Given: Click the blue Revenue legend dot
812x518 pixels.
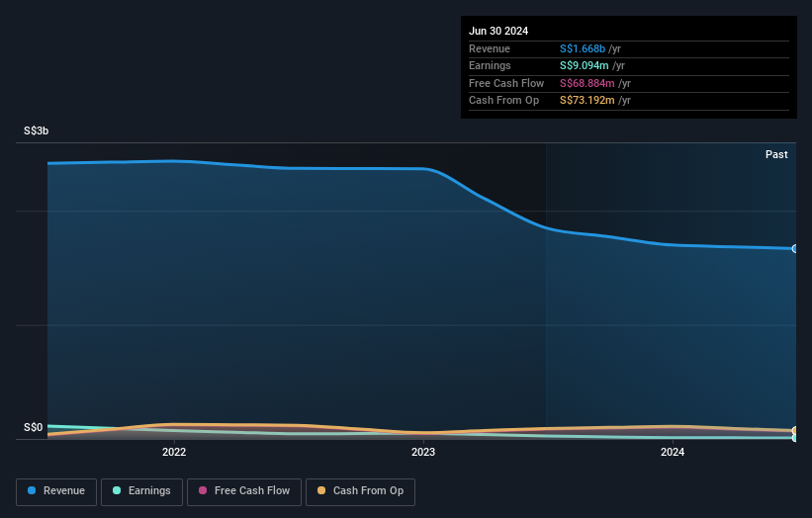Looking at the screenshot, I should 32,490.
